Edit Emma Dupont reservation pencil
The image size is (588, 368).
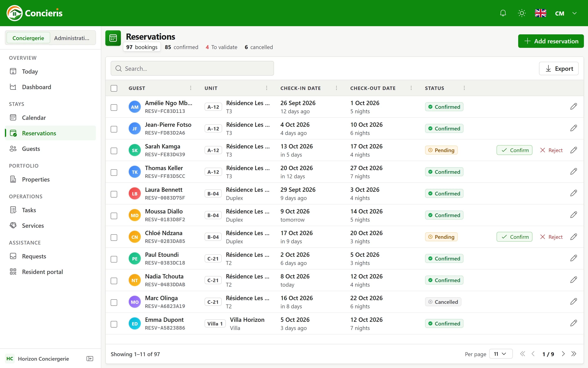574,323
